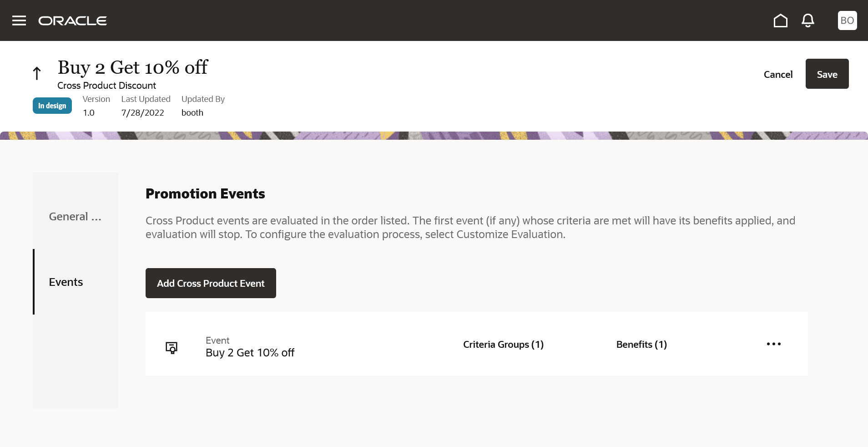The image size is (868, 447).
Task: Click the Oracle logo
Action: [73, 21]
